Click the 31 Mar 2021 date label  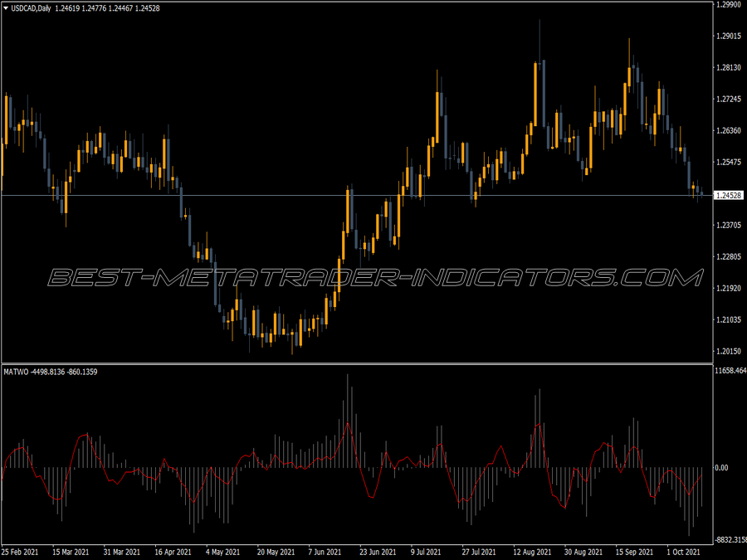click(121, 552)
